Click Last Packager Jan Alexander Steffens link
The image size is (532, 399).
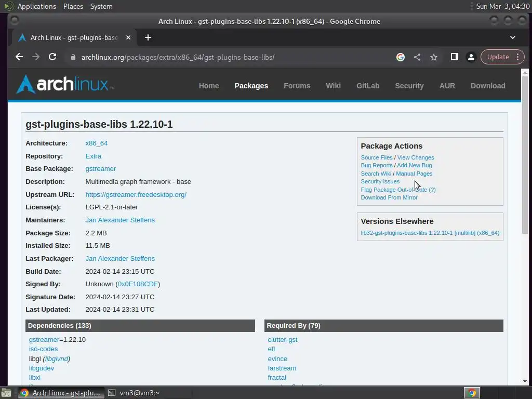tap(120, 259)
